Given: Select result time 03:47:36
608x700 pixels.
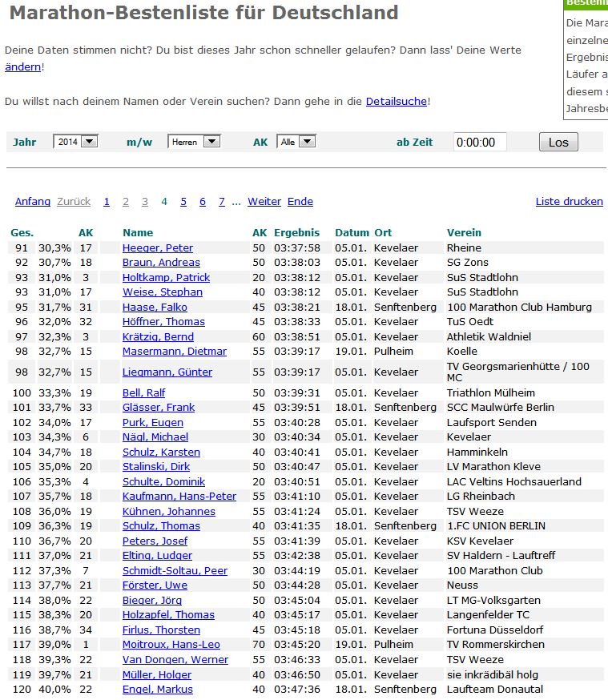Looking at the screenshot, I should 297,690.
